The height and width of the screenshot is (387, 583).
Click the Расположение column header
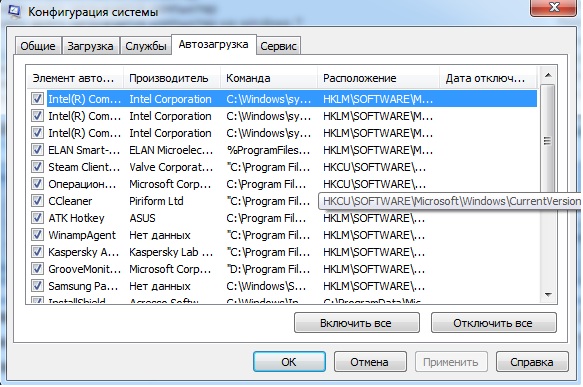tap(378, 78)
